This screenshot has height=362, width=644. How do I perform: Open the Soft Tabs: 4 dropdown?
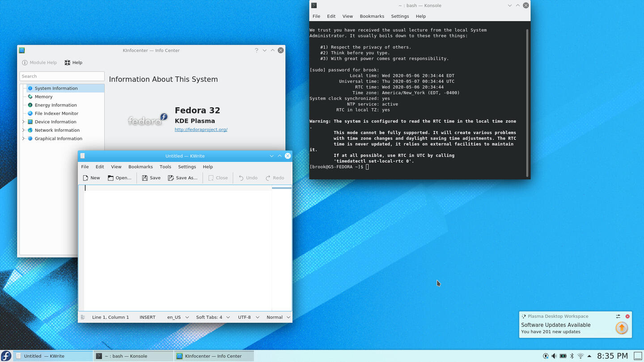[x=213, y=317]
